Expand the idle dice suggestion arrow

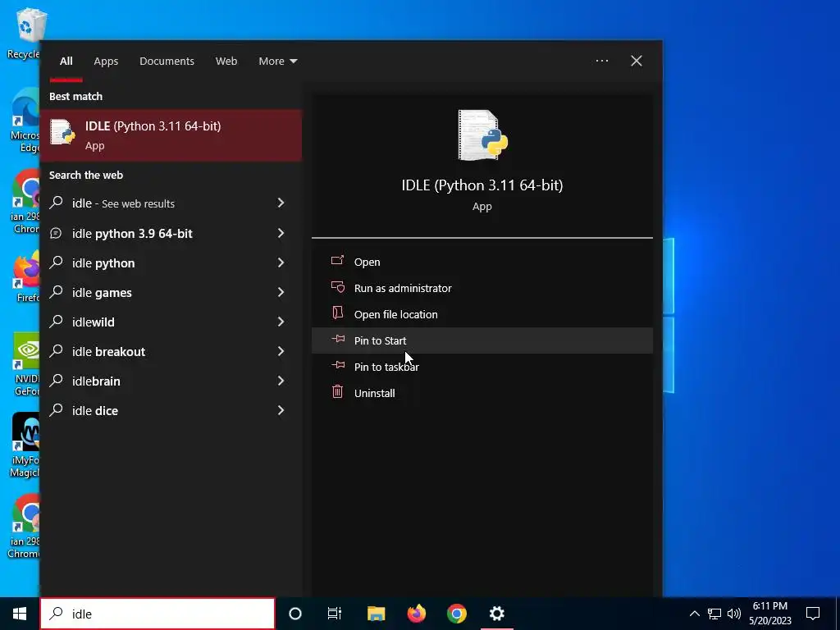281,410
